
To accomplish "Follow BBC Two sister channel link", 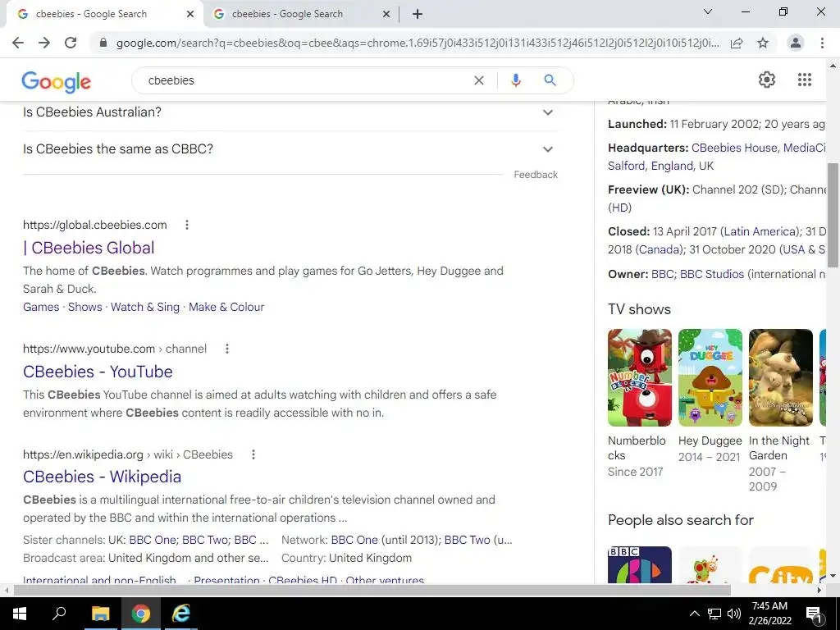I will 204,540.
